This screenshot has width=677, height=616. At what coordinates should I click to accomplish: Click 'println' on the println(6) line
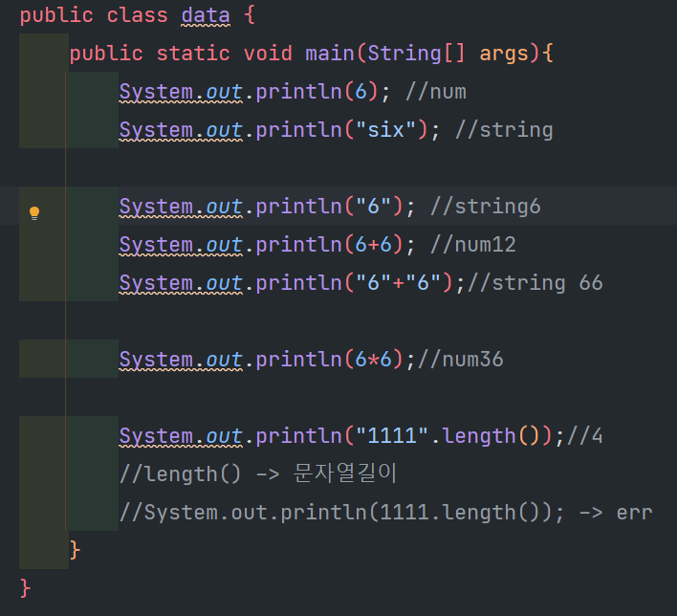298,93
